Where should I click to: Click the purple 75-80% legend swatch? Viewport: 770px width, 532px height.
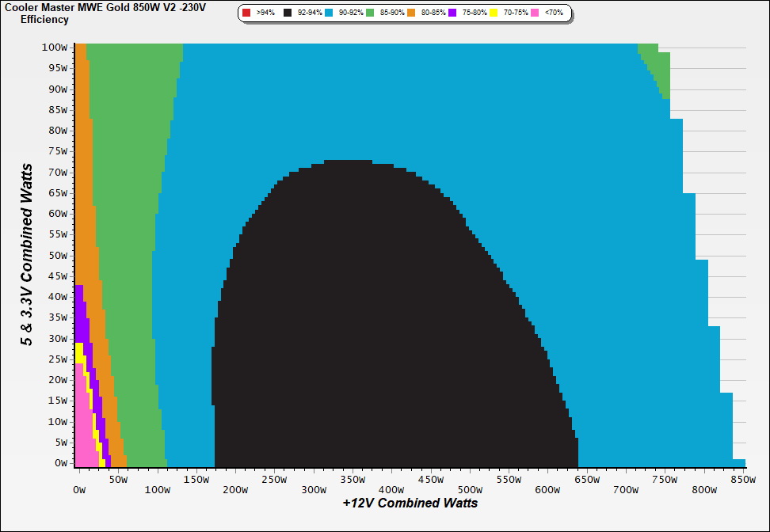coord(452,13)
